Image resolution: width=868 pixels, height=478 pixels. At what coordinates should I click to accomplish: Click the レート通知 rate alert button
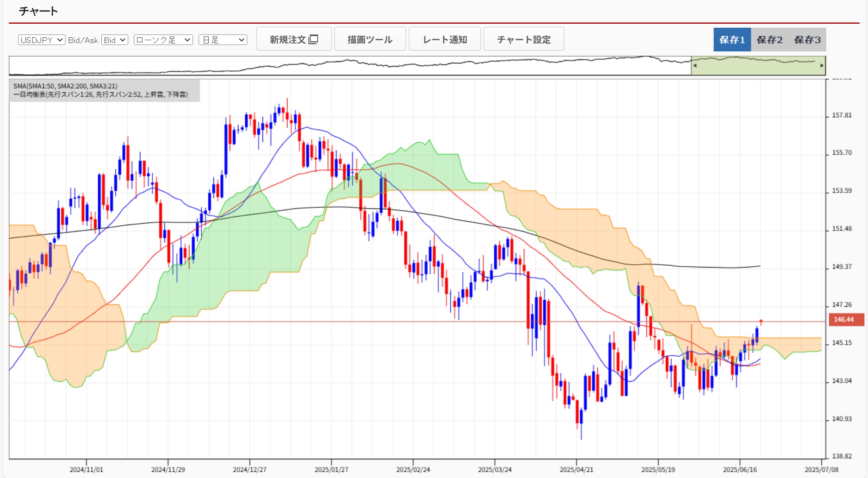[445, 39]
